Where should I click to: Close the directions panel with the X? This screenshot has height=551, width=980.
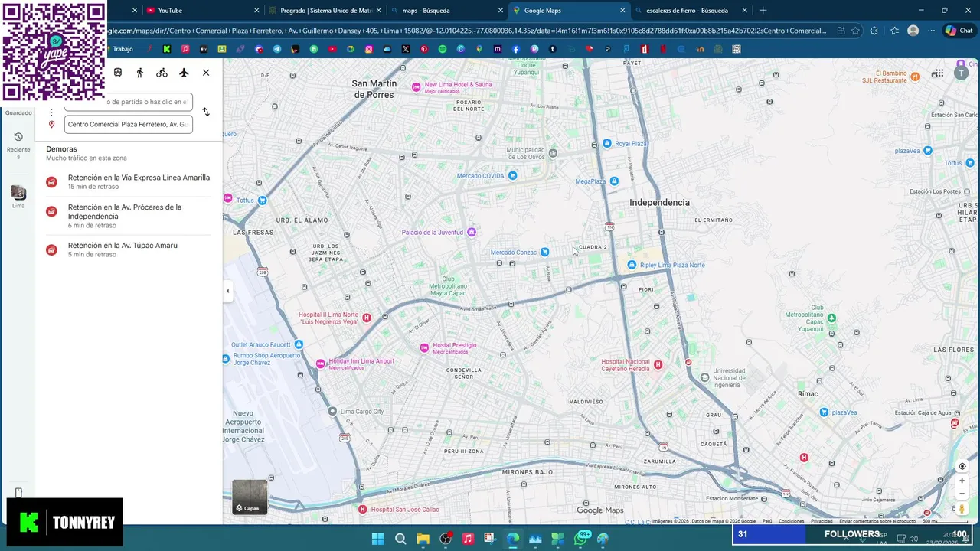coord(206,73)
